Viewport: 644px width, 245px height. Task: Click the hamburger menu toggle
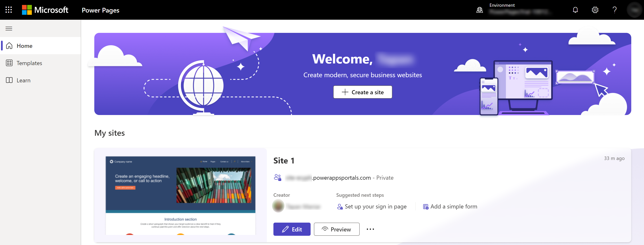coord(9,28)
